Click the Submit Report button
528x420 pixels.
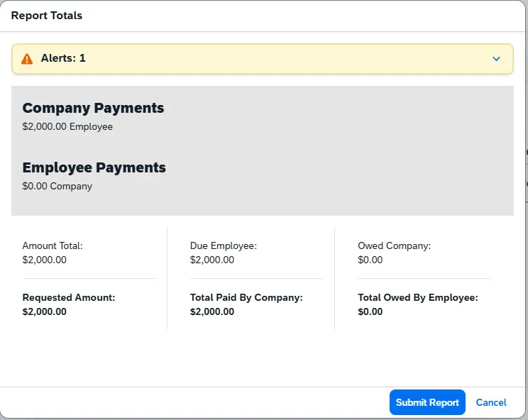(427, 402)
